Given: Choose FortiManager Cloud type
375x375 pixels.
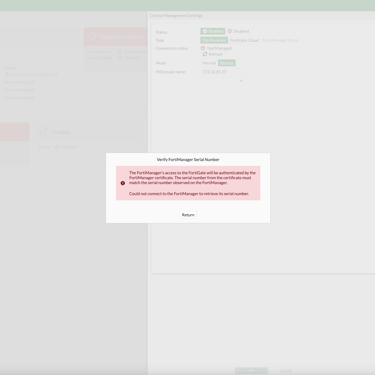Looking at the screenshot, I should 281,40.
